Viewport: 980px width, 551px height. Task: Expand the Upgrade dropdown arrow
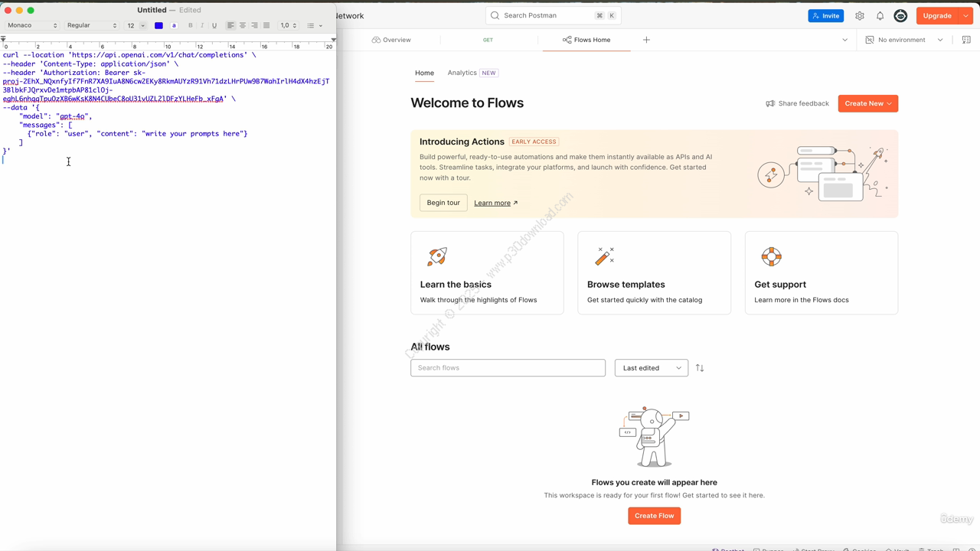coord(966,15)
